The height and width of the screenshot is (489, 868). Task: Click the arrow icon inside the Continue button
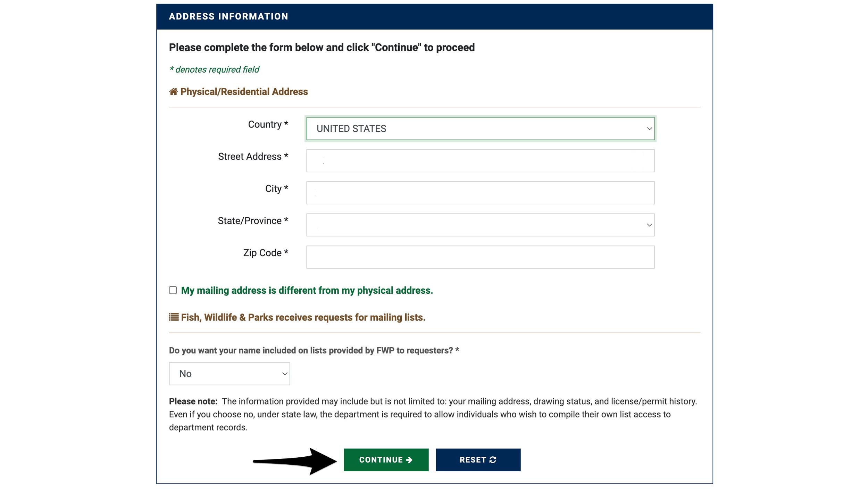(x=409, y=459)
